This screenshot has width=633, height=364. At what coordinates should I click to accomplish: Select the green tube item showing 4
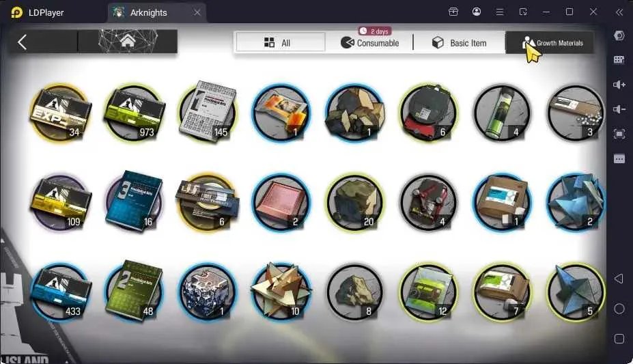502,112
